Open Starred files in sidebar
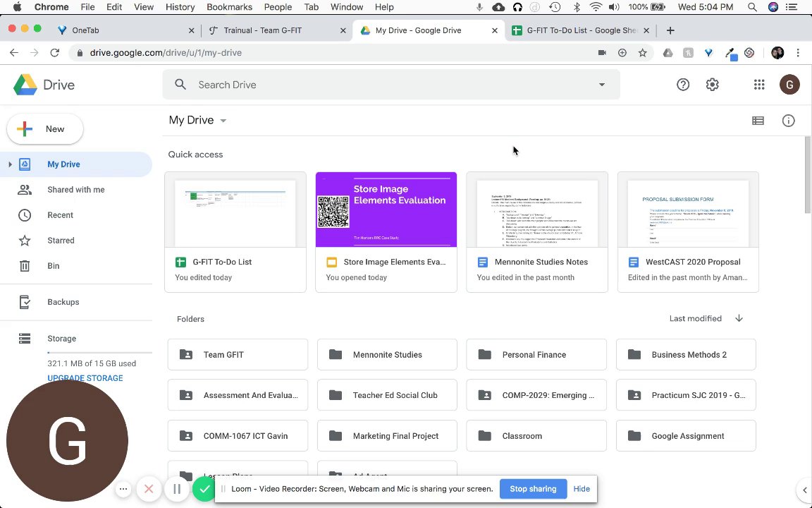This screenshot has width=812, height=508. [61, 241]
